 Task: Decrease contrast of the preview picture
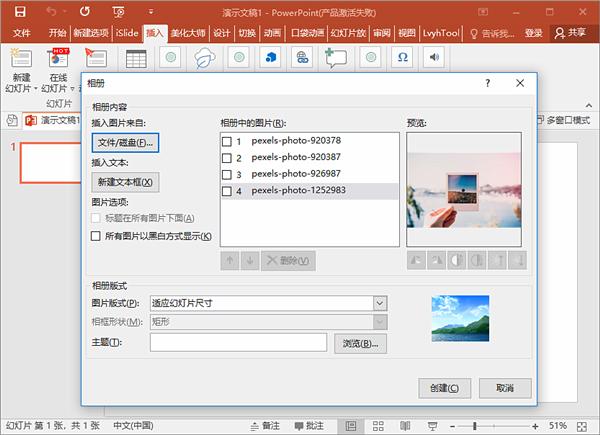click(477, 261)
